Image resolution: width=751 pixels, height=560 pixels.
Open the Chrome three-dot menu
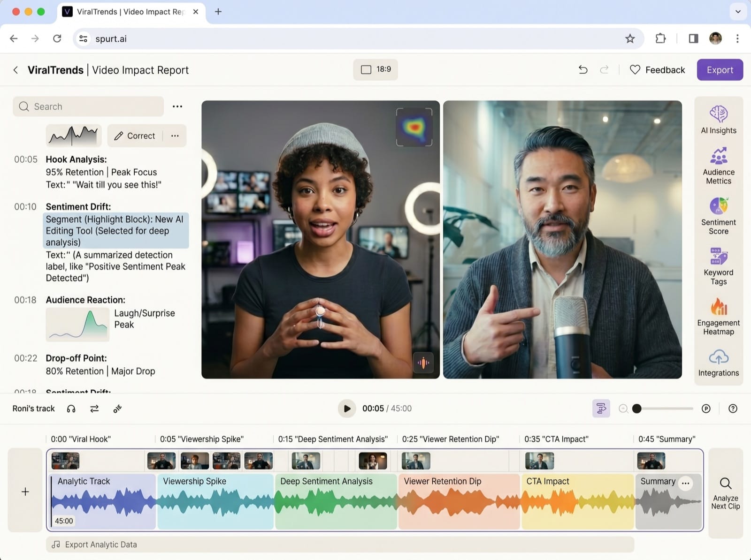click(x=737, y=38)
